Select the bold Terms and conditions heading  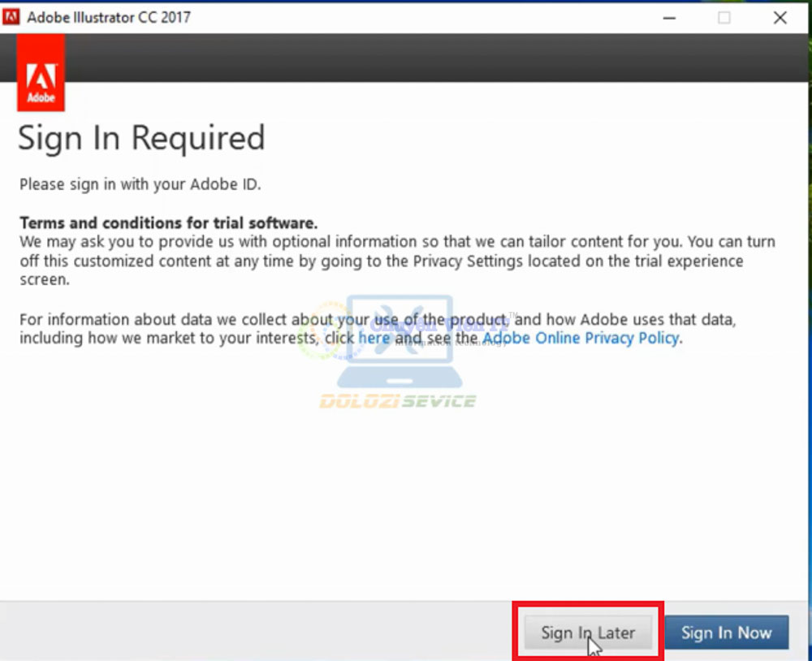[x=168, y=223]
